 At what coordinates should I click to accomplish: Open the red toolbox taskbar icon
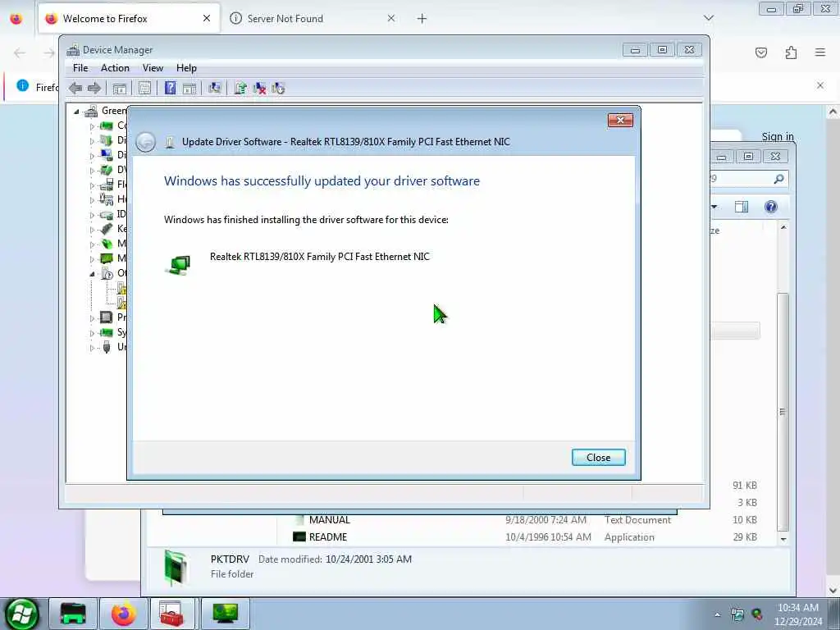(x=172, y=614)
